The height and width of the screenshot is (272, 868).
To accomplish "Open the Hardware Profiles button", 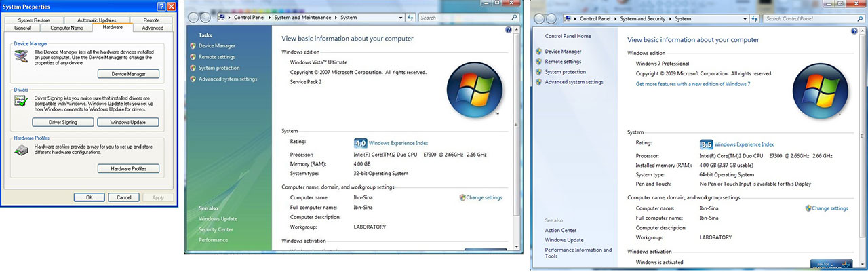I will 127,168.
